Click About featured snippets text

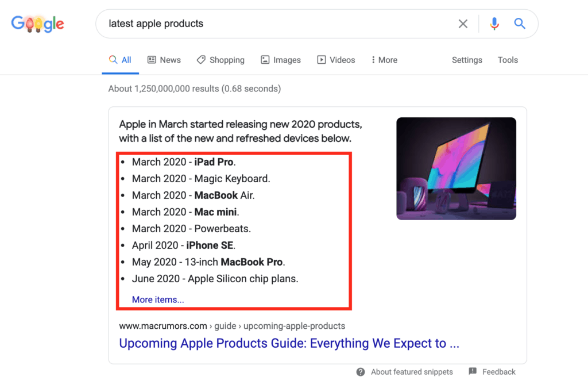[x=412, y=372]
